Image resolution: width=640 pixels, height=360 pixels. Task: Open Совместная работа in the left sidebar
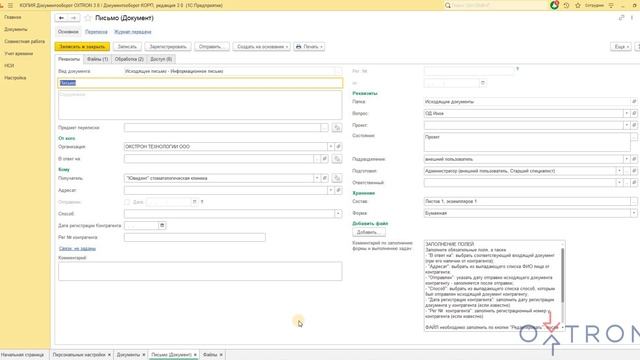coord(24,42)
